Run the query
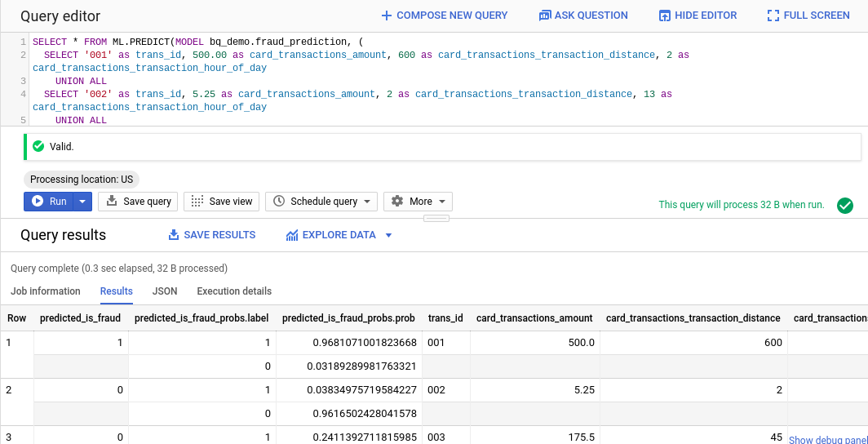The width and height of the screenshot is (868, 444). [49, 202]
